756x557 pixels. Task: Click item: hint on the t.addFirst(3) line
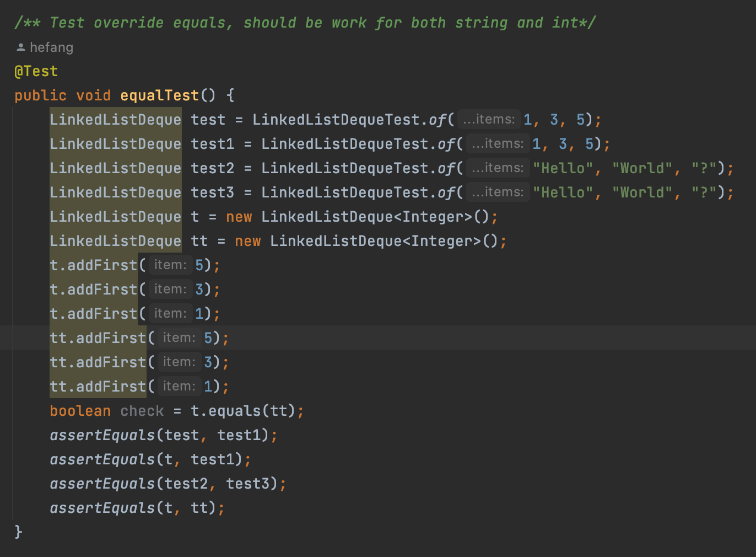(x=170, y=289)
